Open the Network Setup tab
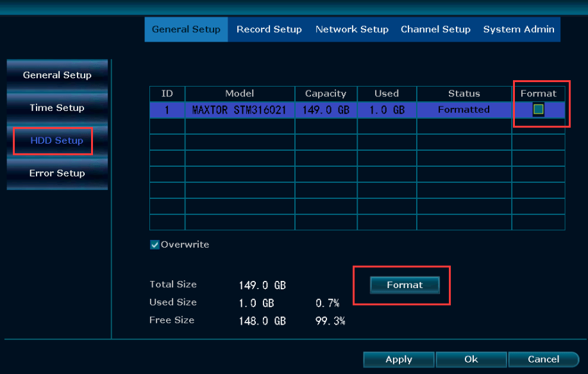 (x=351, y=30)
